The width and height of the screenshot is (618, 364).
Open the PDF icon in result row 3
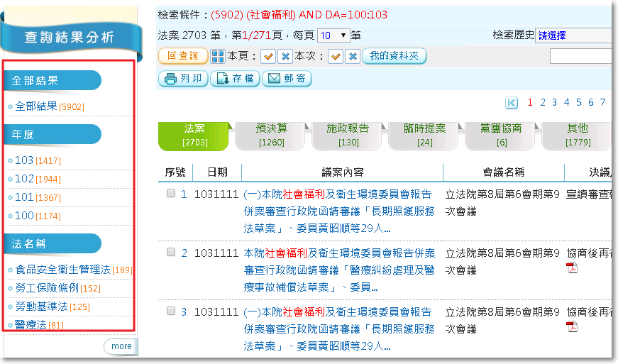point(571,326)
